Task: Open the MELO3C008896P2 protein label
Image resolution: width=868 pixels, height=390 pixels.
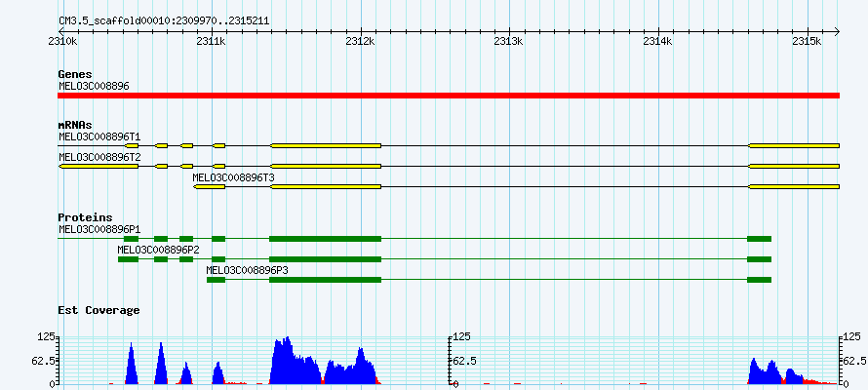Action: (158, 250)
